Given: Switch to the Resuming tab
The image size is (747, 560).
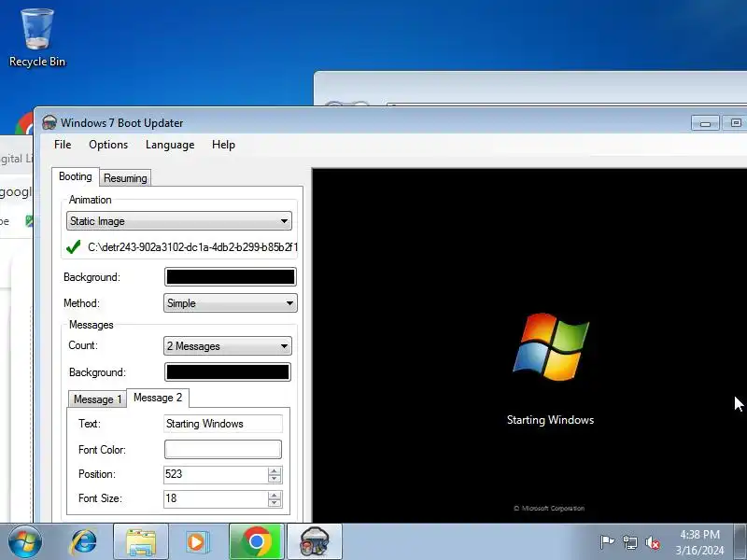Looking at the screenshot, I should pyautogui.click(x=125, y=178).
